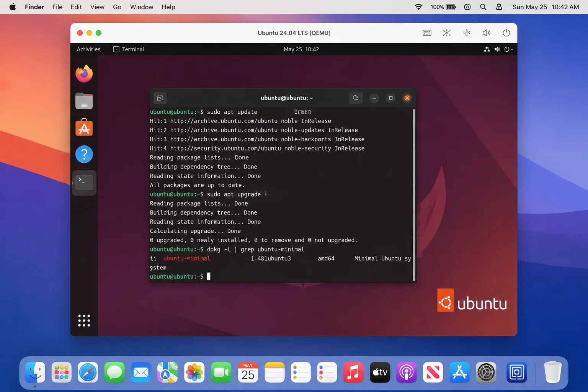The width and height of the screenshot is (588, 392).
Task: Open News from the Dock
Action: coord(433,372)
